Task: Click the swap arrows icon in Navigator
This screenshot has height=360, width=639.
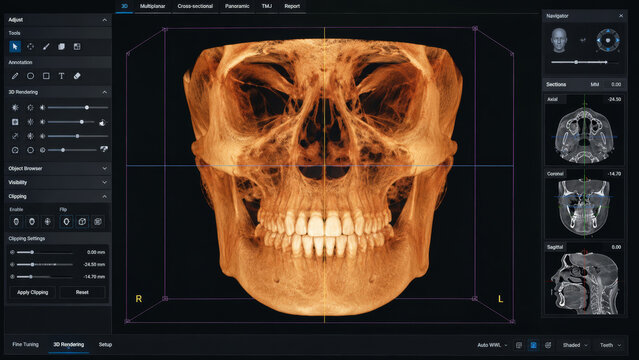Action: click(x=583, y=40)
